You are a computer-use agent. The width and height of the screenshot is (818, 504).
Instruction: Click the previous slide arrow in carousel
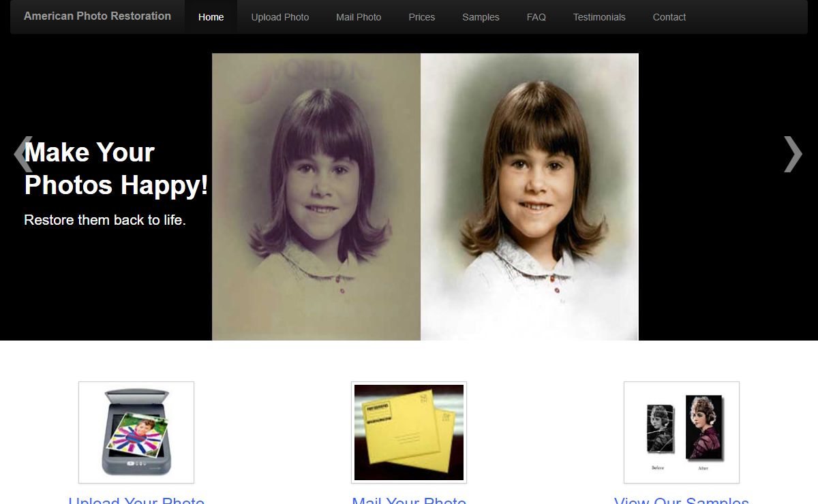22,154
